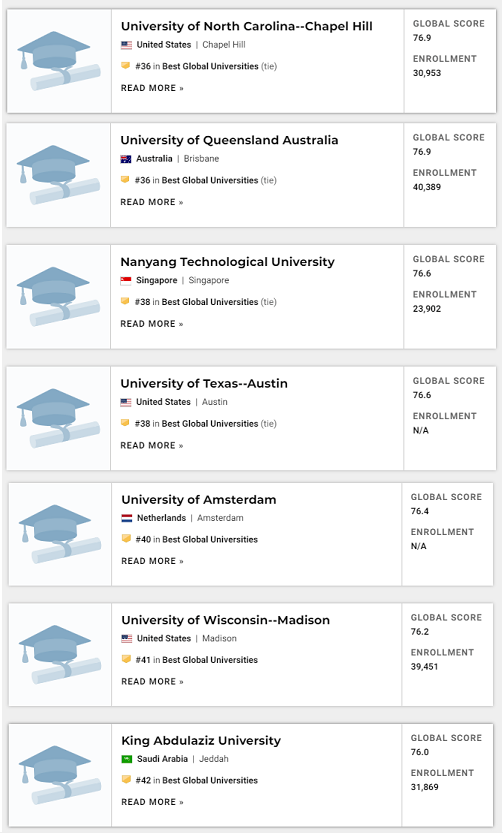Image resolution: width=503 pixels, height=834 pixels.
Task: Click graduation cap image for University of Texas--Austin
Action: [x=58, y=418]
